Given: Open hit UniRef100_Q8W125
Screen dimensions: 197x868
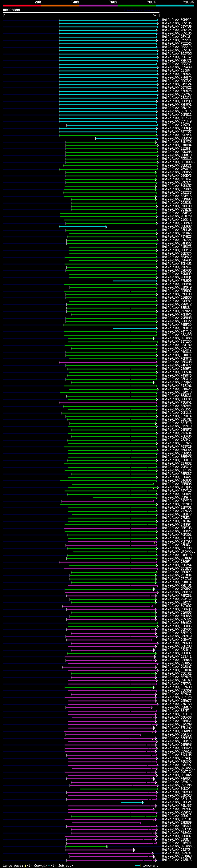Looking at the screenshot, I should click(x=177, y=30).
